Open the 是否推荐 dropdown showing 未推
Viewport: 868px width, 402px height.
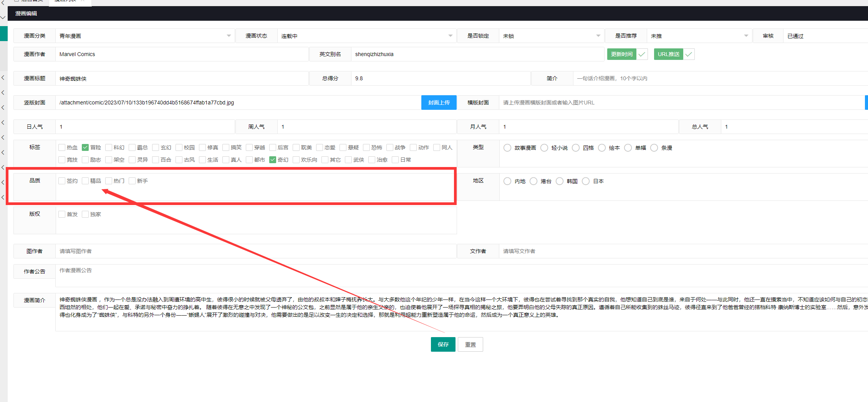coord(699,36)
